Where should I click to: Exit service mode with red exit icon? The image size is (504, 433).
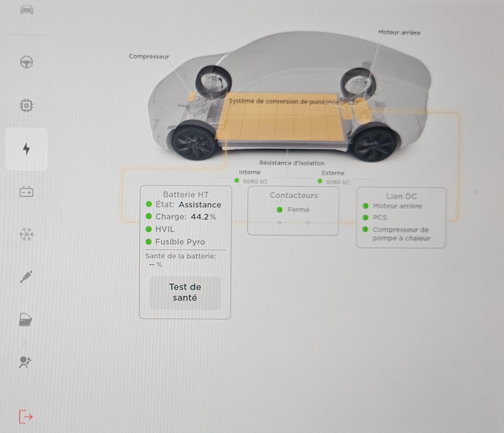click(26, 416)
